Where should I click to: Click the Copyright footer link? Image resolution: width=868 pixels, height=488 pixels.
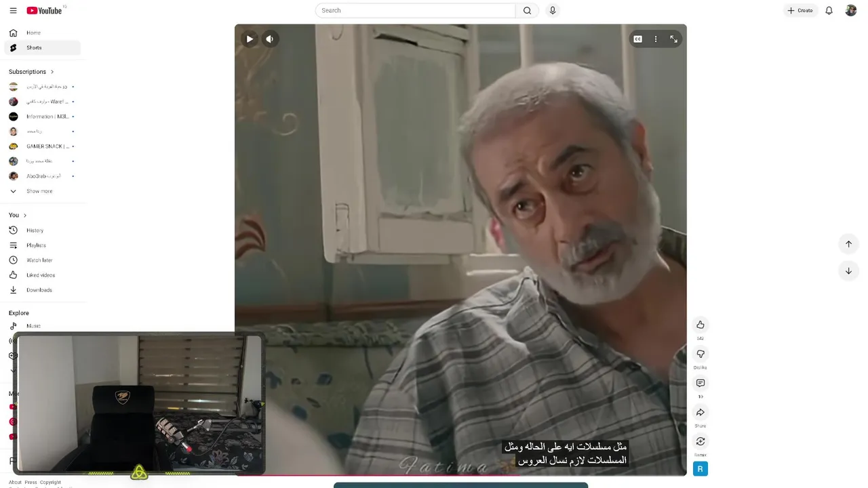pyautogui.click(x=50, y=483)
